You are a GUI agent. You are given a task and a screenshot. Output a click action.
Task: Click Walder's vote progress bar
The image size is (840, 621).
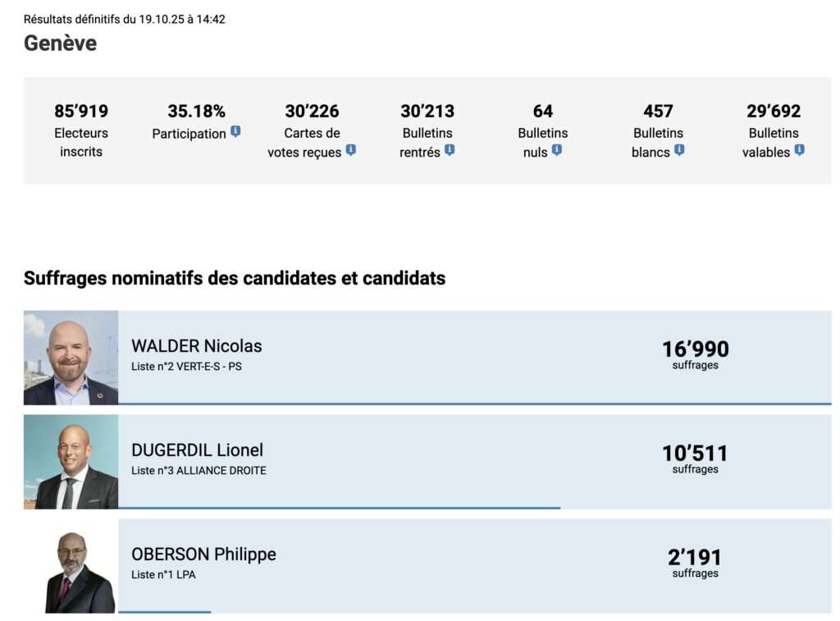point(474,404)
